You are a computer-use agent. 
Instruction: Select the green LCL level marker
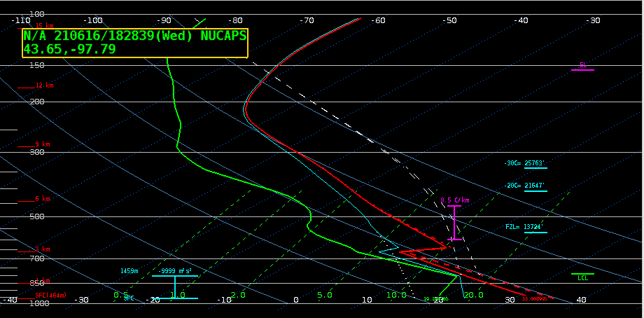point(583,277)
